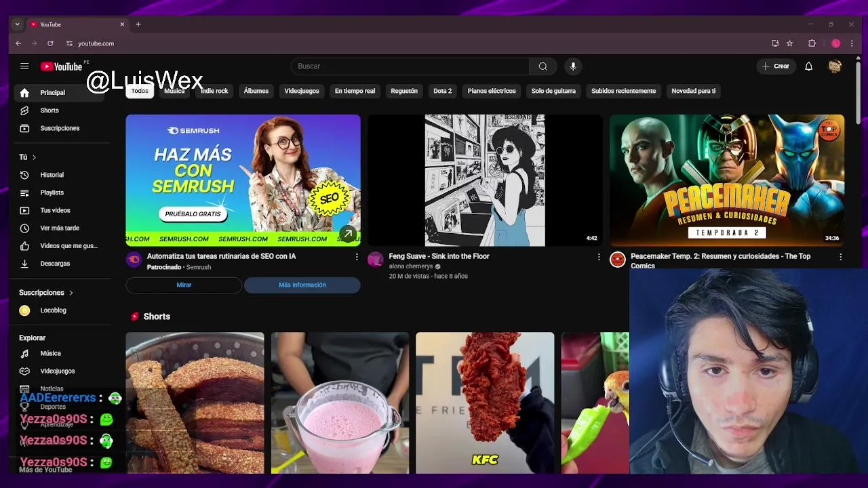Open more options for Peacemaker video

pyautogui.click(x=840, y=257)
